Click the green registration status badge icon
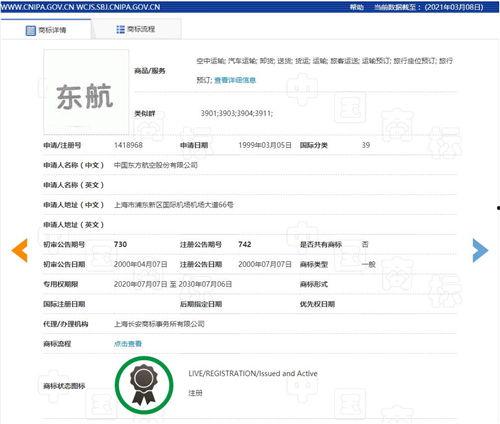This screenshot has width=500, height=424. (144, 385)
